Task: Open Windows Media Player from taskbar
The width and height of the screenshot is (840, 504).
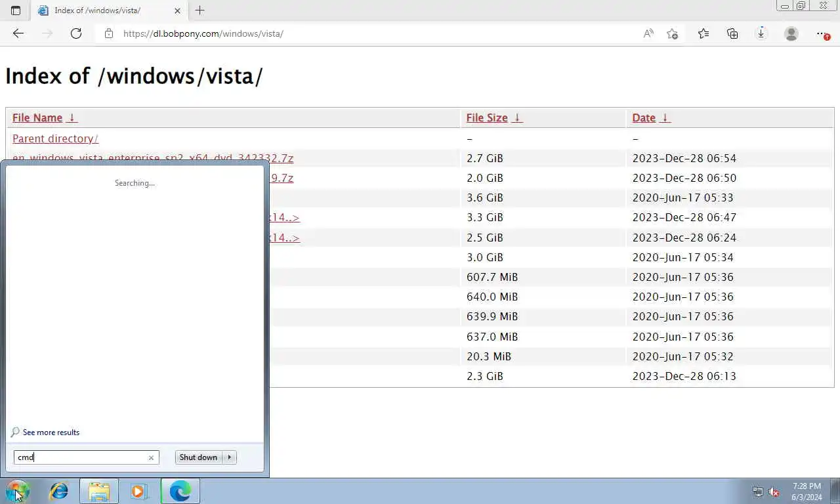Action: pyautogui.click(x=138, y=491)
